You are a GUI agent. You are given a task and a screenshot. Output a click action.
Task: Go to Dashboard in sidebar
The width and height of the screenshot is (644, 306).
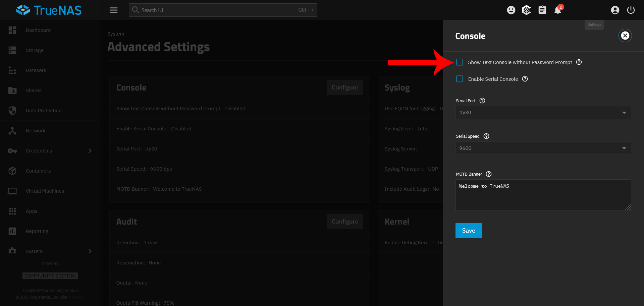pos(38,30)
